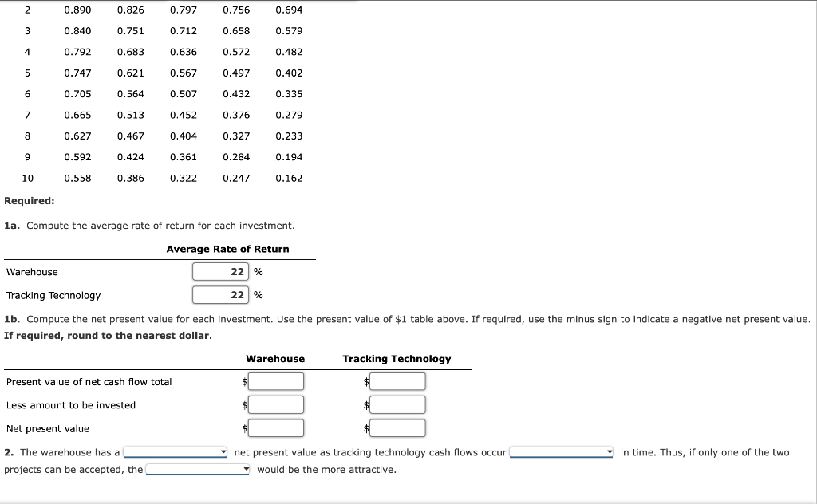
Task: Click the Tracking Technology present value field
Action: click(397, 380)
